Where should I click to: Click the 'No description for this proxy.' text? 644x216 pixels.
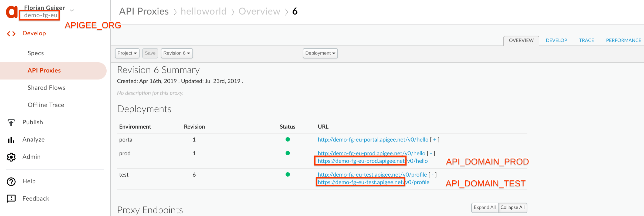tap(150, 93)
